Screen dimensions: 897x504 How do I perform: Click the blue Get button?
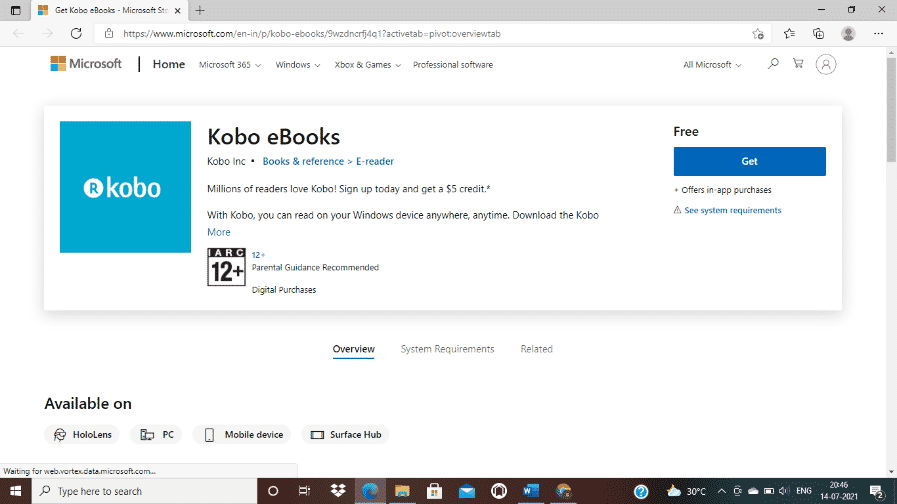point(749,161)
